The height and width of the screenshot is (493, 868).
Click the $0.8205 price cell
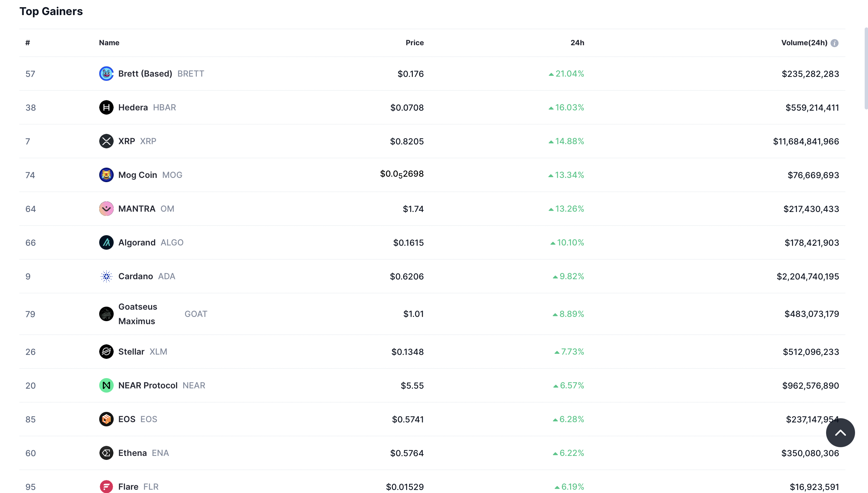pyautogui.click(x=407, y=141)
